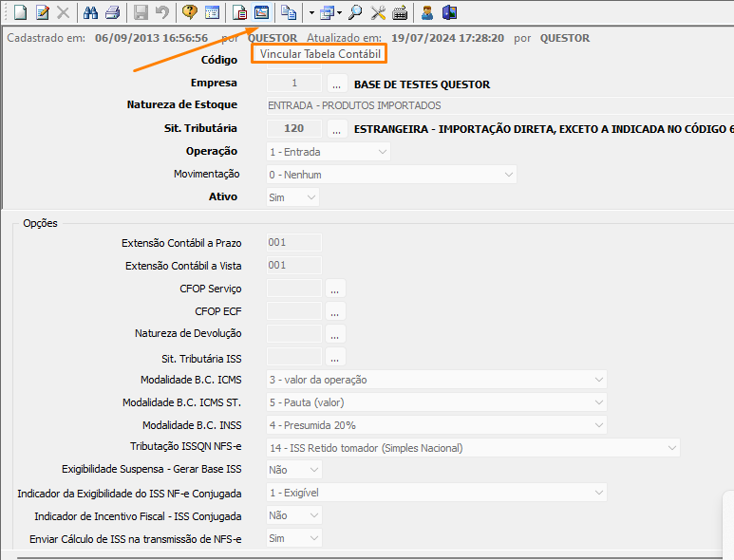Click the Extensão Contábil a Prazo field
This screenshot has width=734, height=560.
[294, 242]
